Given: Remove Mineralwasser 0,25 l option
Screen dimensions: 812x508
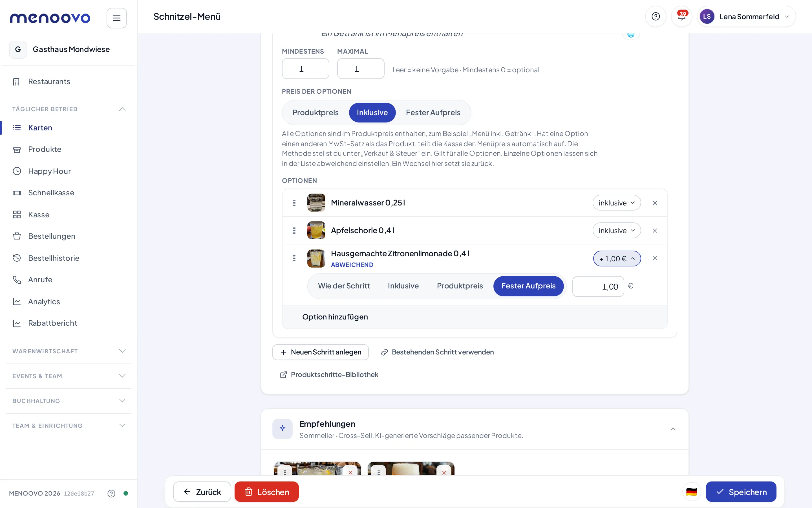Looking at the screenshot, I should pos(655,203).
